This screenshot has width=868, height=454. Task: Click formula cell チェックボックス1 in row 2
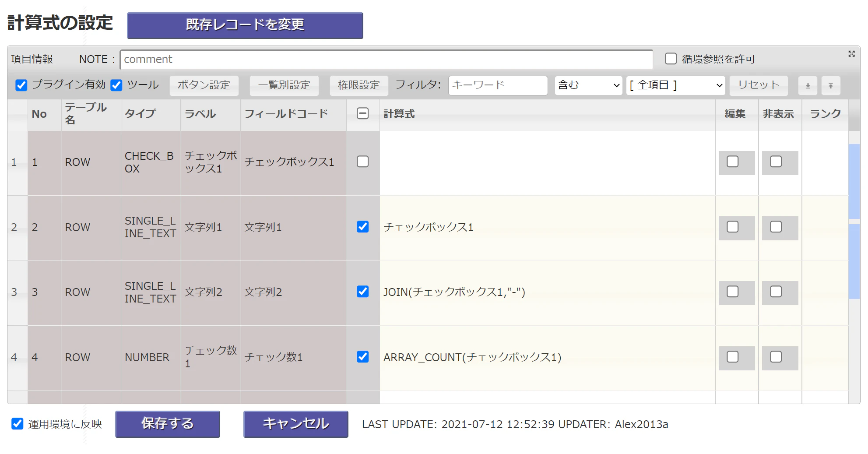pos(547,228)
